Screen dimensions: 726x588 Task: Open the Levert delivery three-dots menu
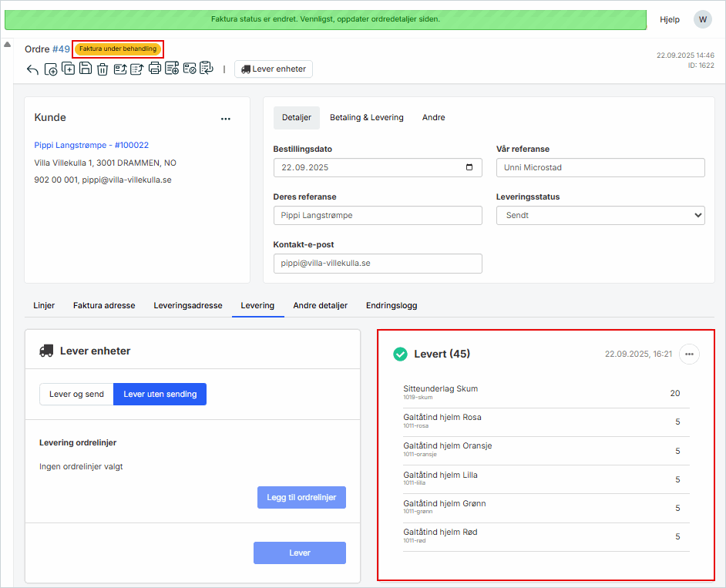689,354
